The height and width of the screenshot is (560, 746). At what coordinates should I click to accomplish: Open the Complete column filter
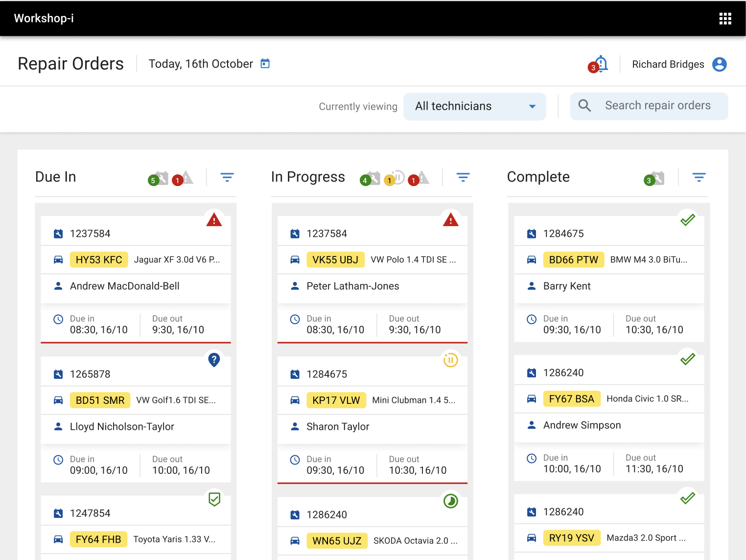(x=699, y=177)
